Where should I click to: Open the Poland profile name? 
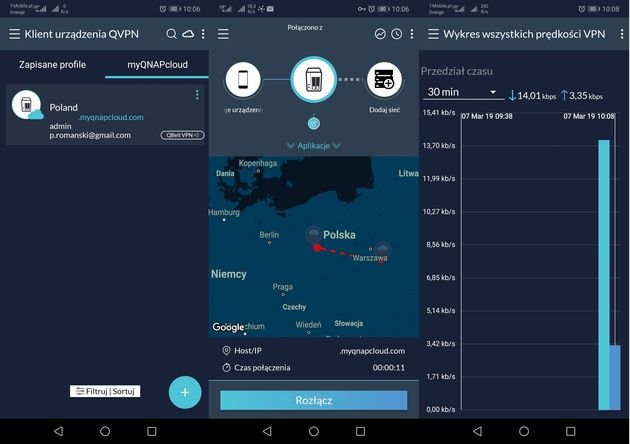pos(63,108)
